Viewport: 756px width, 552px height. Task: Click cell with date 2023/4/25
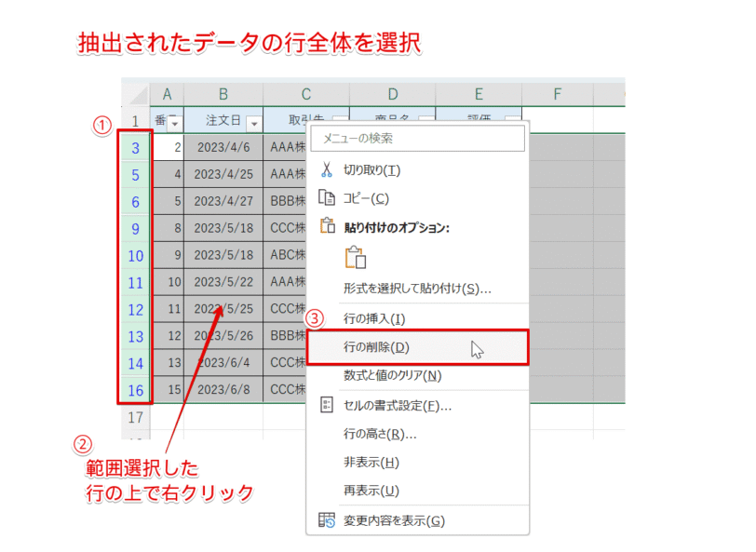(x=223, y=174)
